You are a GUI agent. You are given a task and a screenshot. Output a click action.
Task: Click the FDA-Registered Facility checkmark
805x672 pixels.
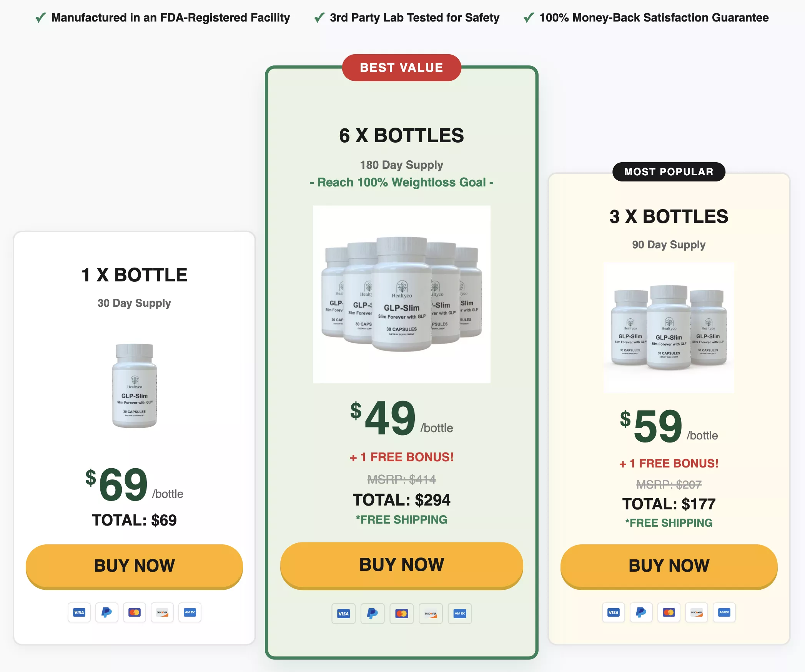click(x=41, y=18)
